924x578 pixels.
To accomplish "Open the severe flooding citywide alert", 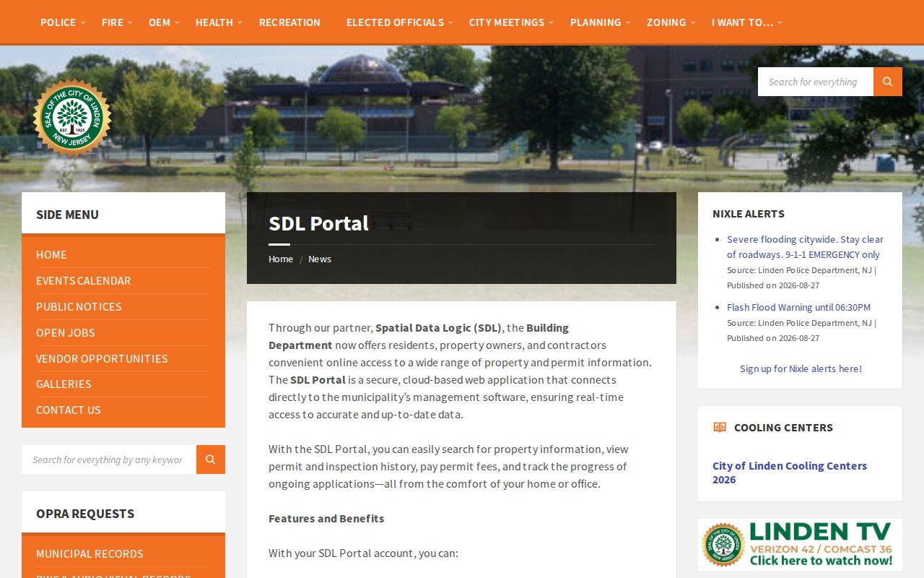I will [805, 247].
